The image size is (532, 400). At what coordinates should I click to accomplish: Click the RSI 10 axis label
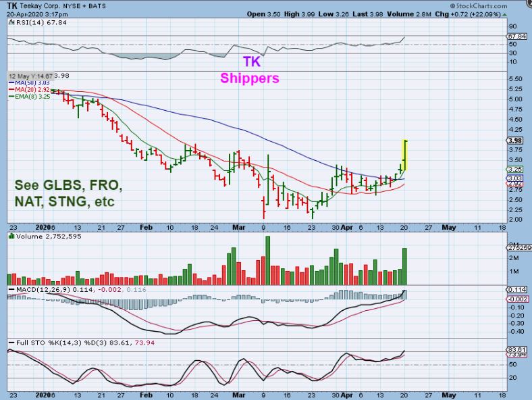pos(512,61)
